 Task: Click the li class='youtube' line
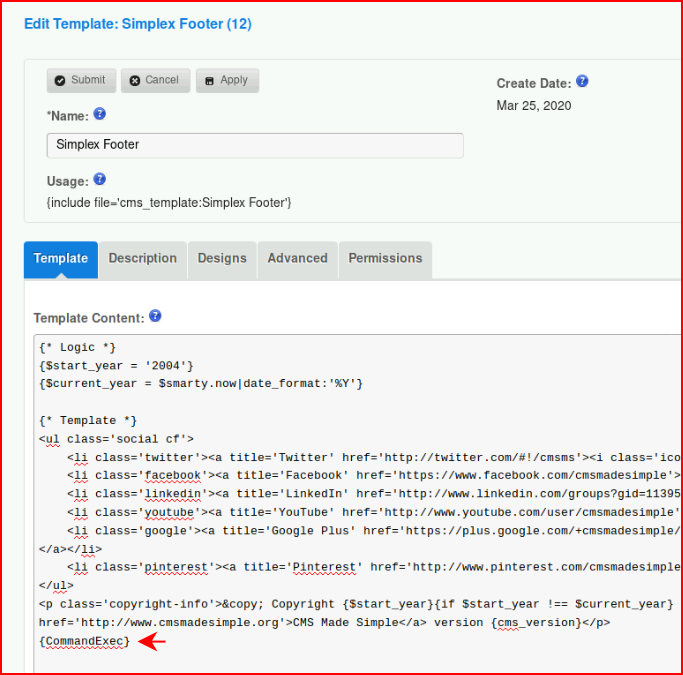(x=374, y=512)
